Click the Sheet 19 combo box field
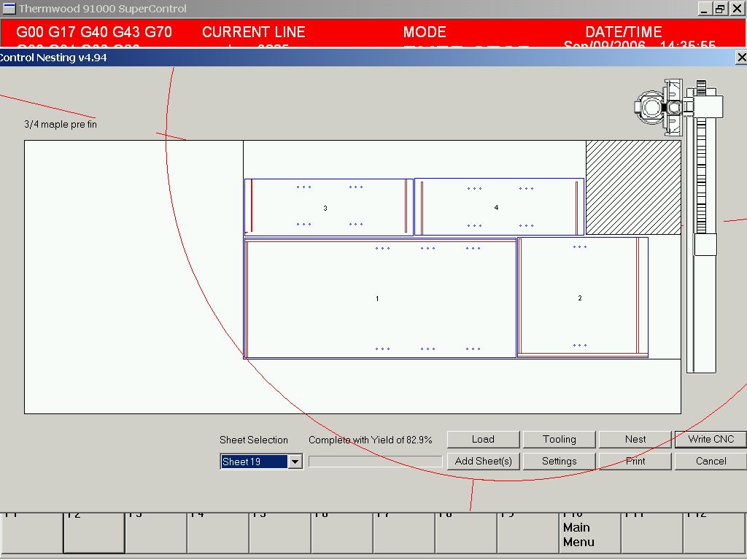This screenshot has height=560, width=747. point(255,462)
